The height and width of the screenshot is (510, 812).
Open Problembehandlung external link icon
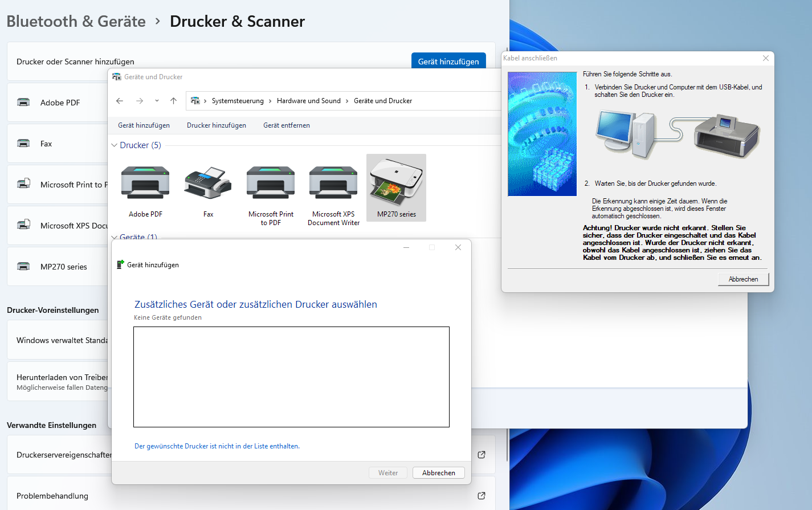point(482,496)
